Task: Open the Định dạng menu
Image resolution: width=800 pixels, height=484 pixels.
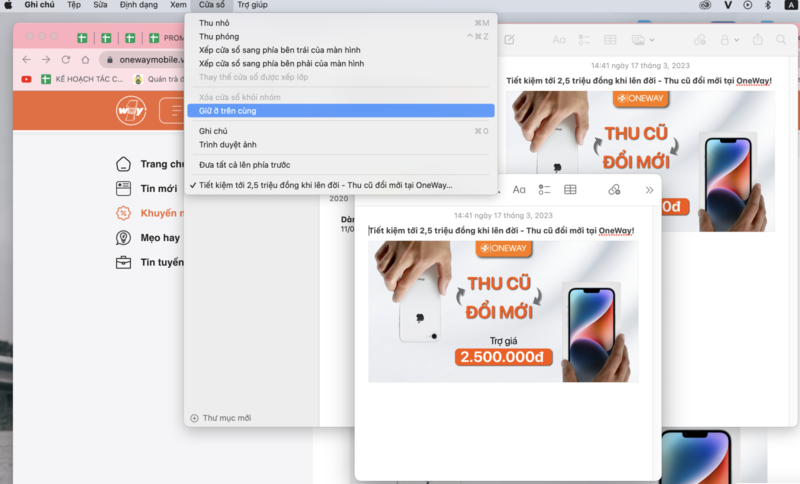Action: [x=139, y=5]
